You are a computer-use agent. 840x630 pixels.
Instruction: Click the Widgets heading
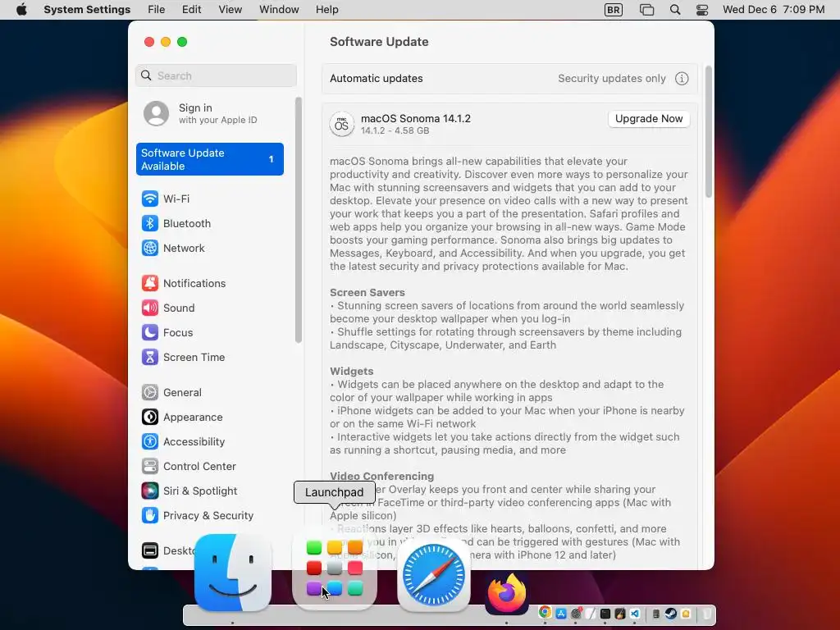click(351, 372)
